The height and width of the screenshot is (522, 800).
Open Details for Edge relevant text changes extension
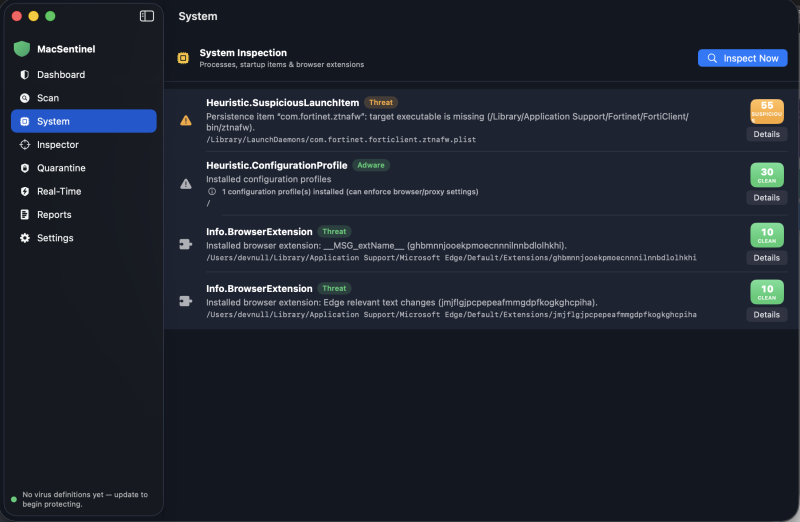(x=766, y=315)
